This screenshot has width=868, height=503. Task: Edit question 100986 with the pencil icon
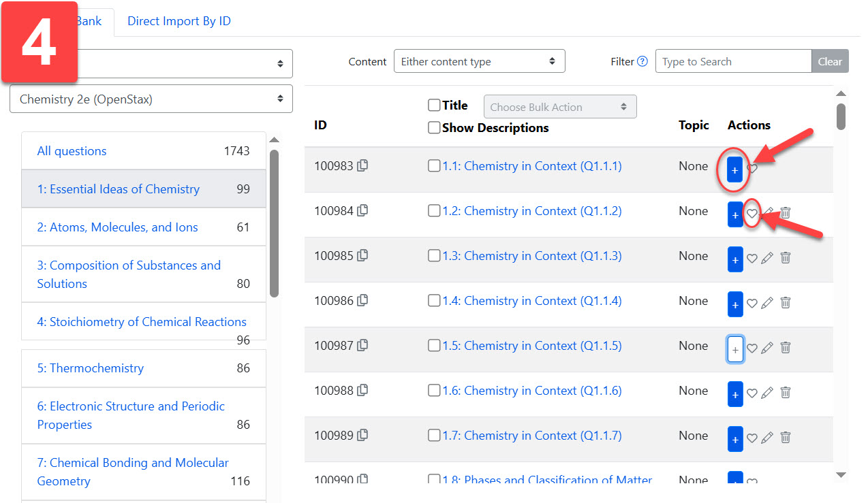coord(767,303)
